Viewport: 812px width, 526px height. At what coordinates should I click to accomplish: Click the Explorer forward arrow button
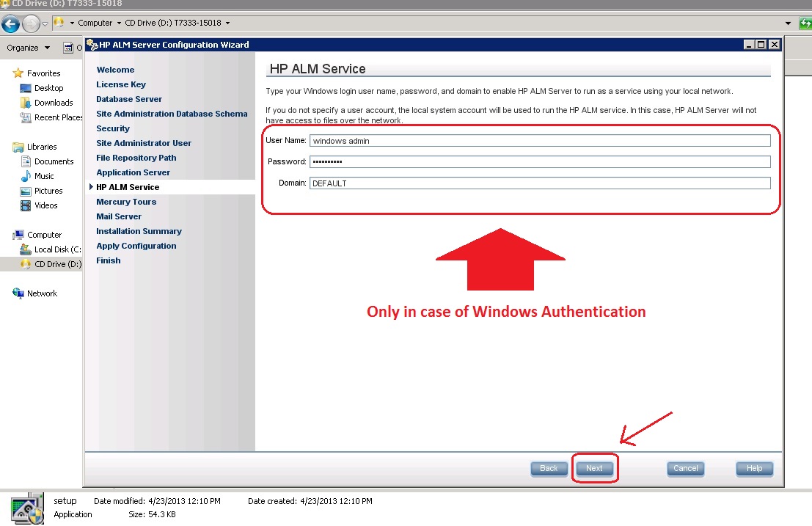click(31, 23)
